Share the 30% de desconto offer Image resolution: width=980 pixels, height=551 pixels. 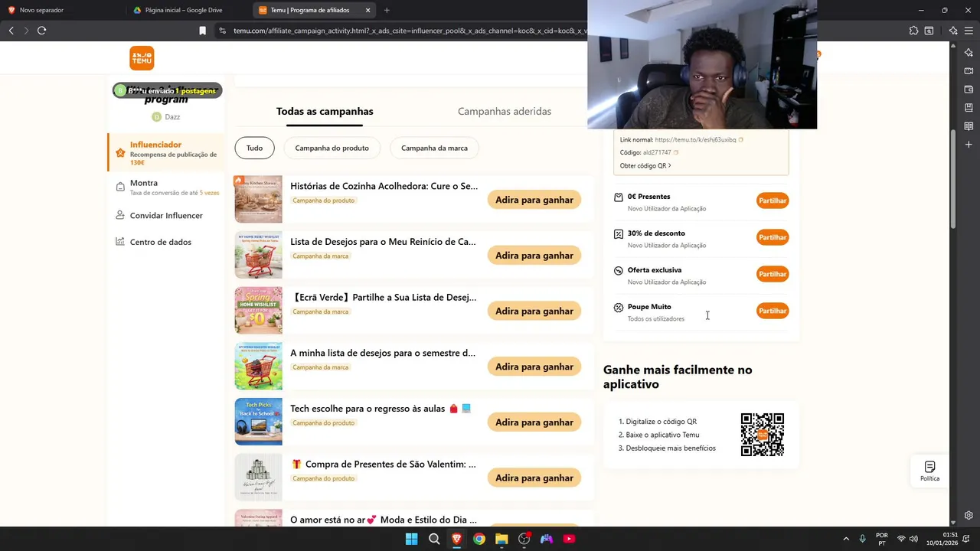pos(773,237)
